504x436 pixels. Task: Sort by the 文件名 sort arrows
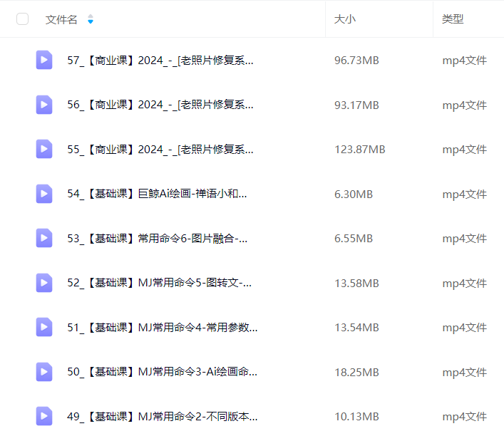tap(91, 19)
